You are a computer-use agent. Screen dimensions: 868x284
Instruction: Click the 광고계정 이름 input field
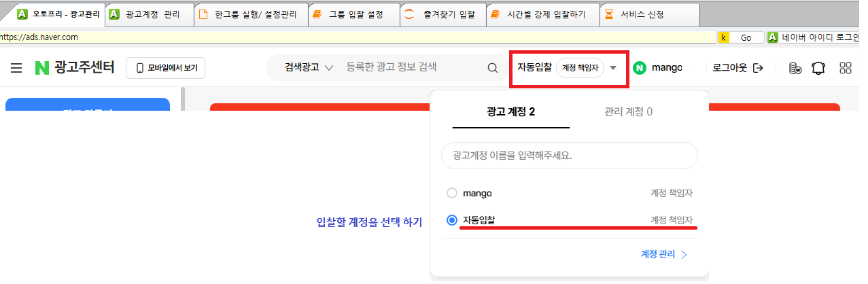click(570, 156)
